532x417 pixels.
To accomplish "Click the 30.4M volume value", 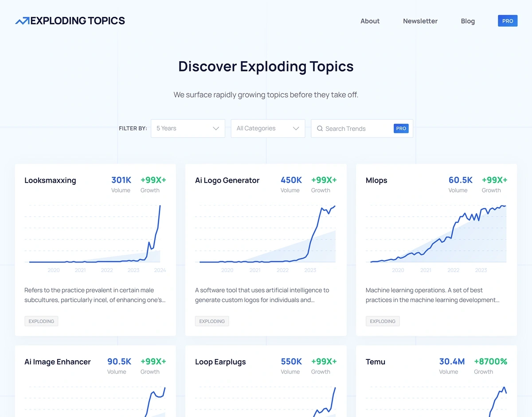I will tap(452, 361).
